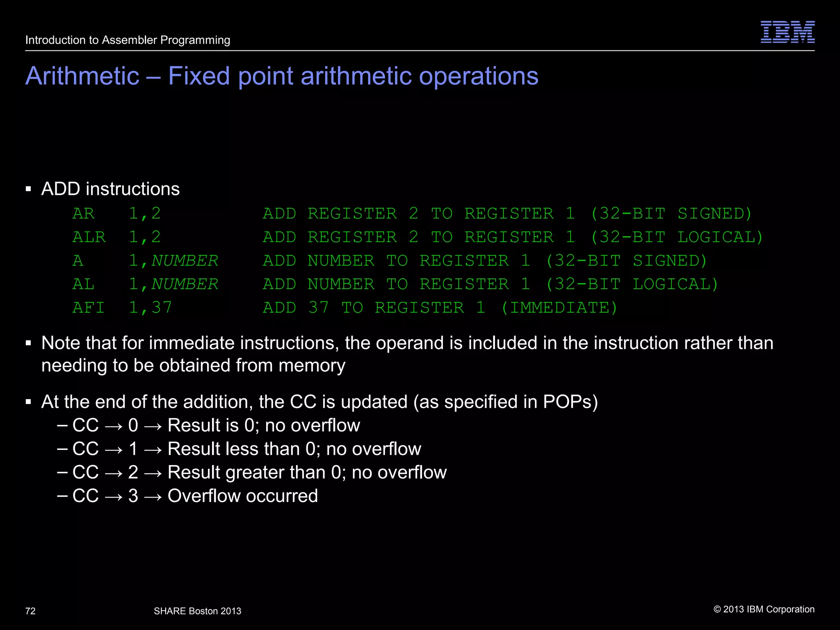Click the 'Result less than 0' line
Viewport: 840px width, 630px height.
(x=294, y=449)
